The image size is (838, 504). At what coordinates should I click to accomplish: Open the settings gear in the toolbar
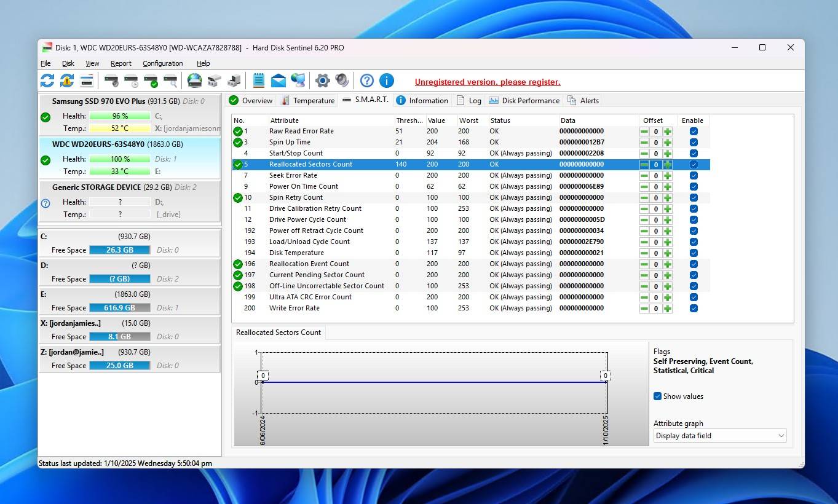click(x=322, y=81)
